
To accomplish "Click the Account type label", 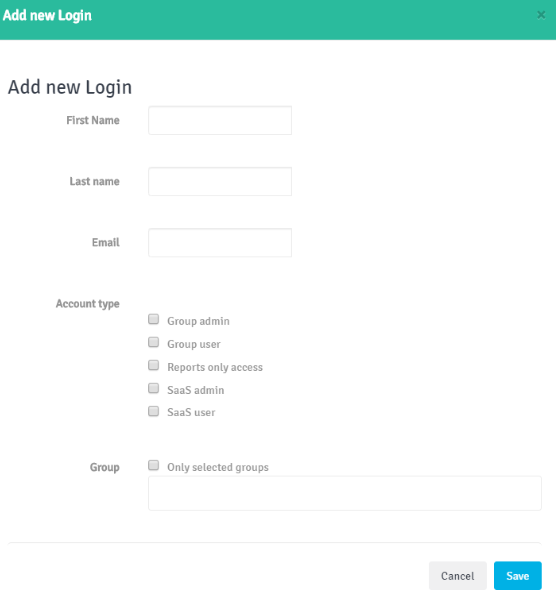I will click(87, 304).
